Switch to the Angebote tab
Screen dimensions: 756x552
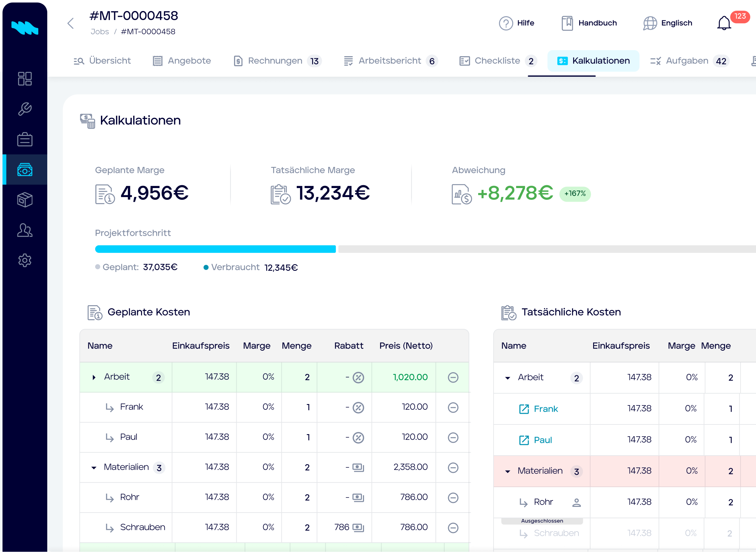(181, 61)
